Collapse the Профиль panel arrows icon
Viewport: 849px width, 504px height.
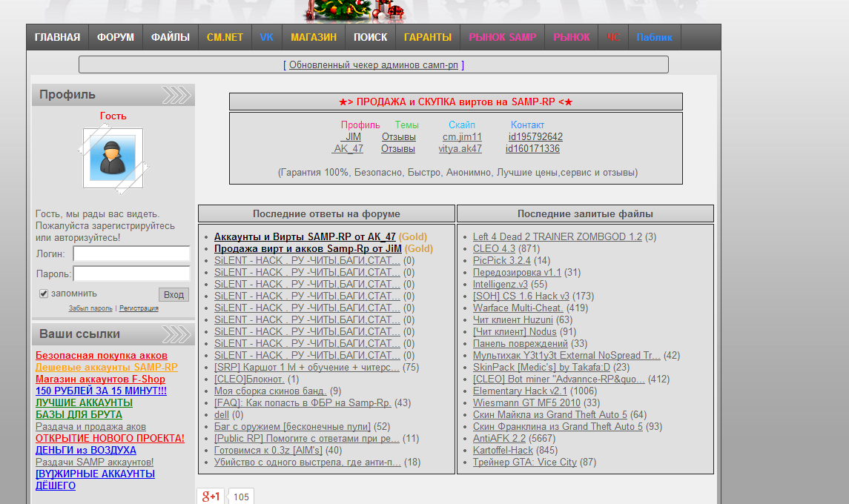pos(176,95)
